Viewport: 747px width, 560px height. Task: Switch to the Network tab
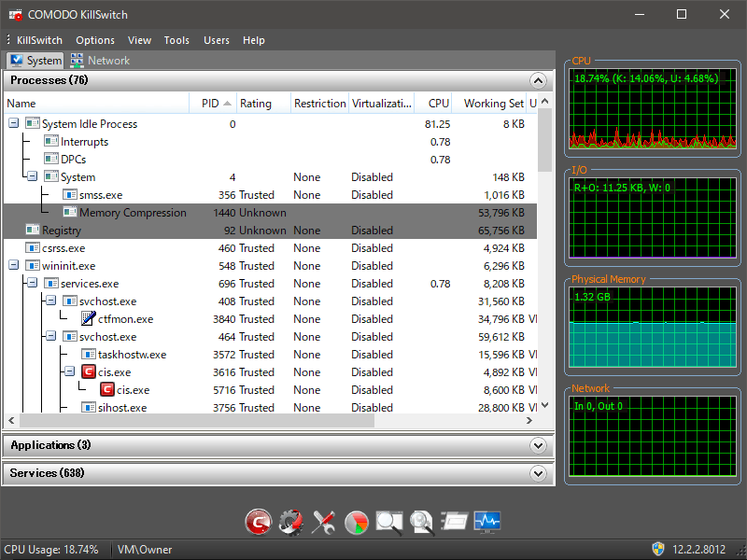(x=100, y=61)
